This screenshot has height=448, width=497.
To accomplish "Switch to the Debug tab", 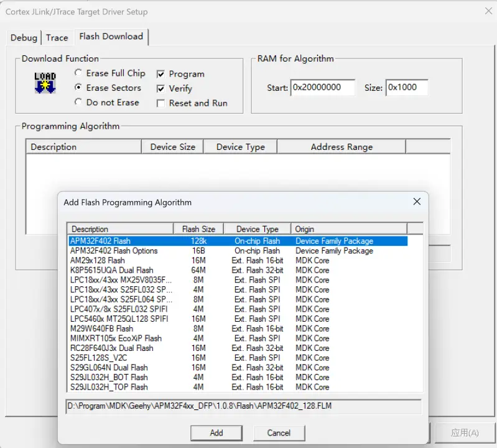I will pos(24,37).
